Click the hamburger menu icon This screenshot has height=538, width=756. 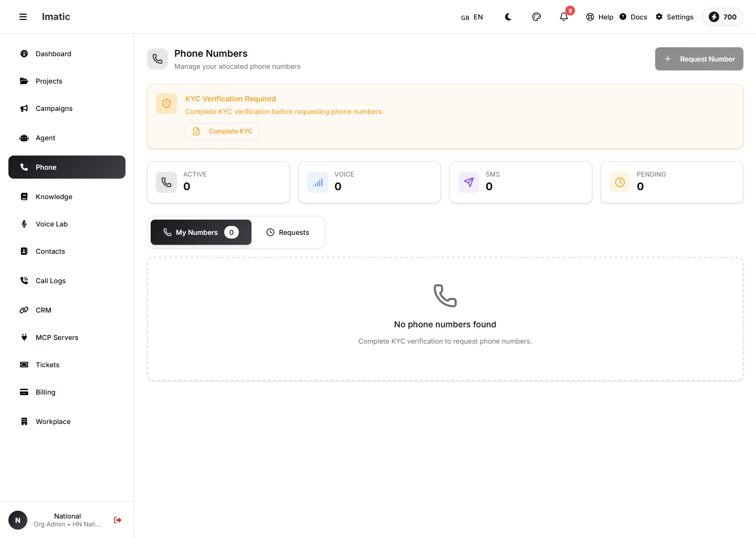click(x=23, y=17)
